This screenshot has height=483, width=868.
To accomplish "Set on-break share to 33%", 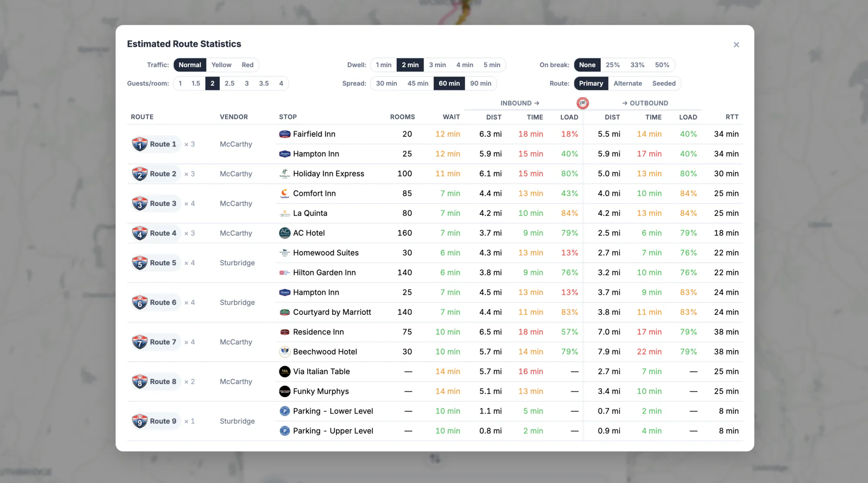I will click(x=637, y=65).
